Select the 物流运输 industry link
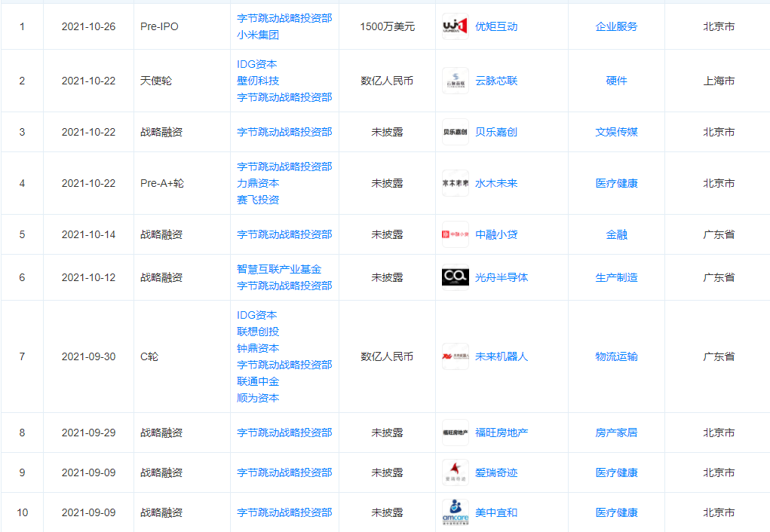The width and height of the screenshot is (770, 532). coord(616,356)
